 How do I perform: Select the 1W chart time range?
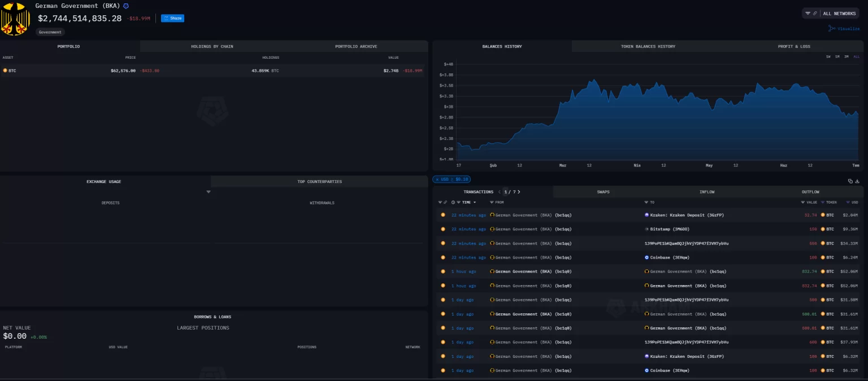click(x=828, y=56)
